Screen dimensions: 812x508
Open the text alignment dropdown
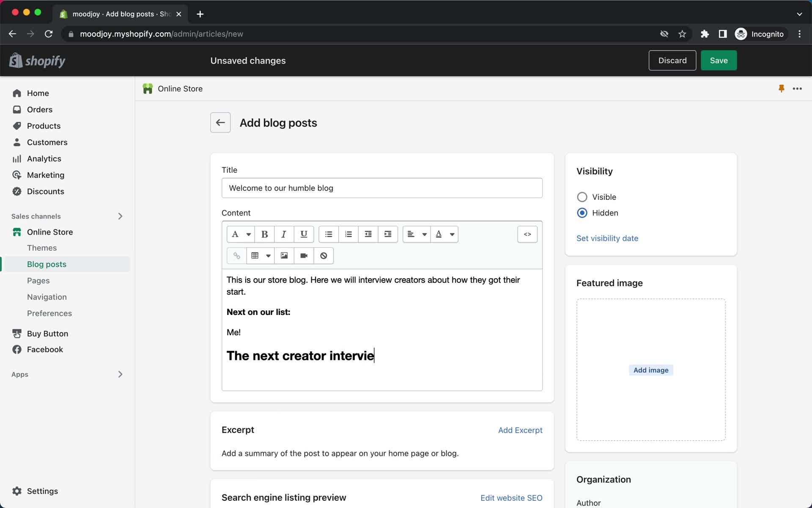click(417, 234)
